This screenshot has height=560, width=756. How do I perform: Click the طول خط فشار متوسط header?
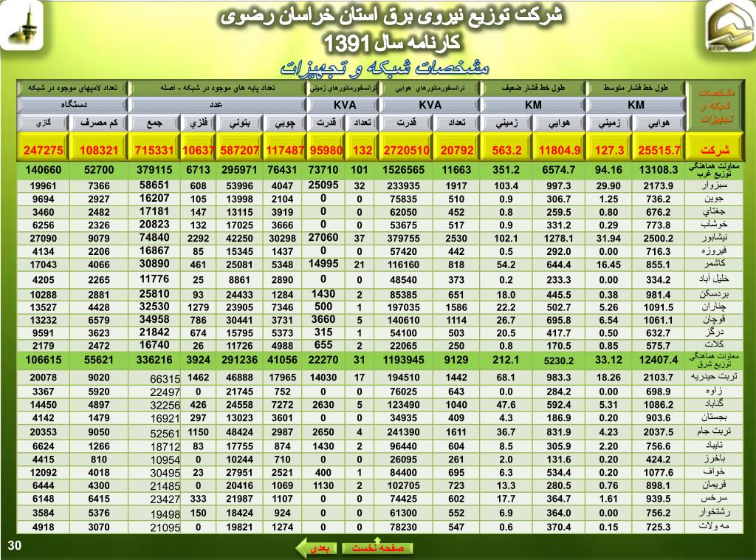tap(636, 88)
